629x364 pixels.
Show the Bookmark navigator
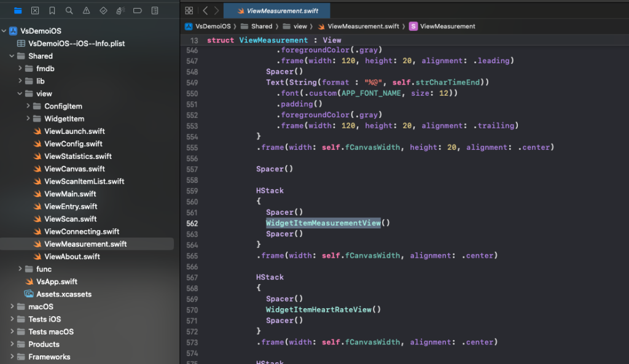(52, 10)
